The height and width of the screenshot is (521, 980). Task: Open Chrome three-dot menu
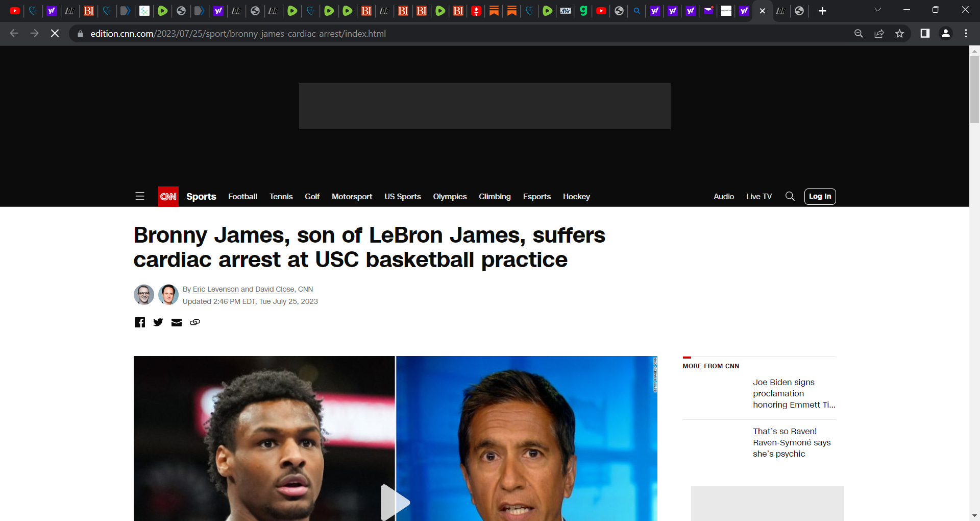966,34
